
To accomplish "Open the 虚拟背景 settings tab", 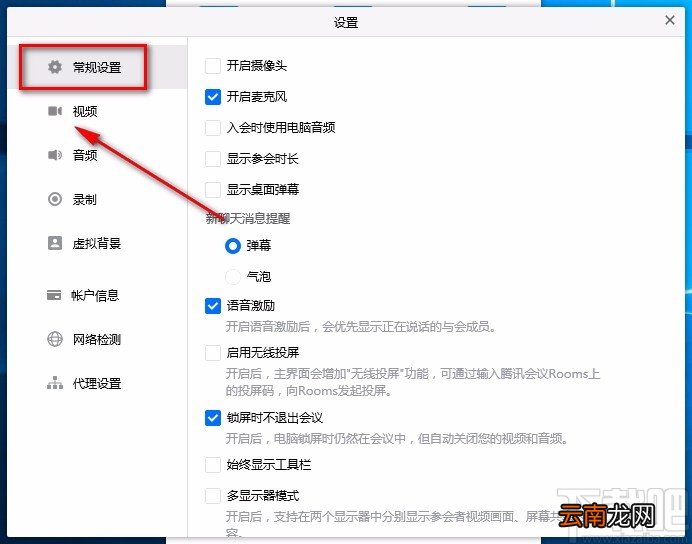I will click(x=97, y=244).
